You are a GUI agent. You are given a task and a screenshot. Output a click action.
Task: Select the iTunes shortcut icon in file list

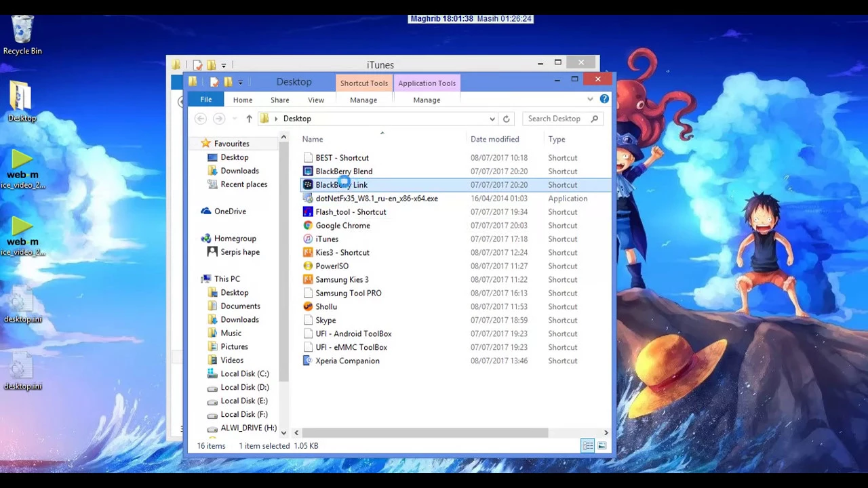click(308, 239)
